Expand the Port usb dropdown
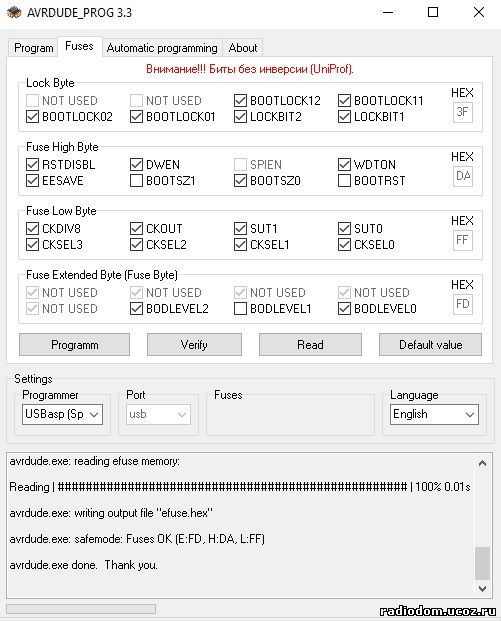Image resolution: width=501 pixels, height=621 pixels. 158,414
